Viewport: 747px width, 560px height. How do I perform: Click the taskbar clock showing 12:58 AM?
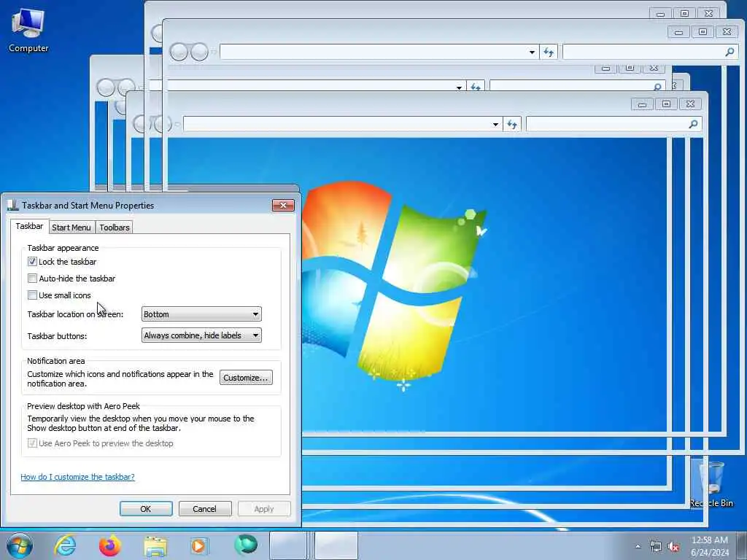coord(710,546)
